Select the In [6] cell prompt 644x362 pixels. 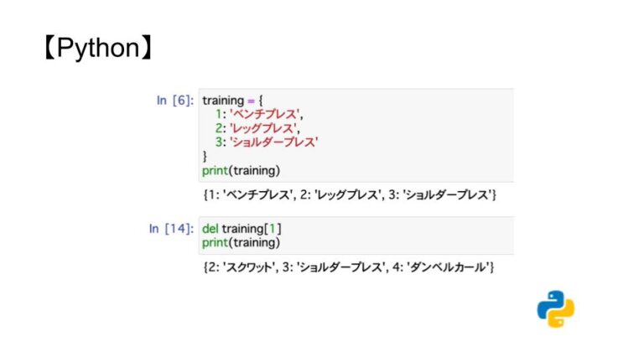click(x=175, y=101)
